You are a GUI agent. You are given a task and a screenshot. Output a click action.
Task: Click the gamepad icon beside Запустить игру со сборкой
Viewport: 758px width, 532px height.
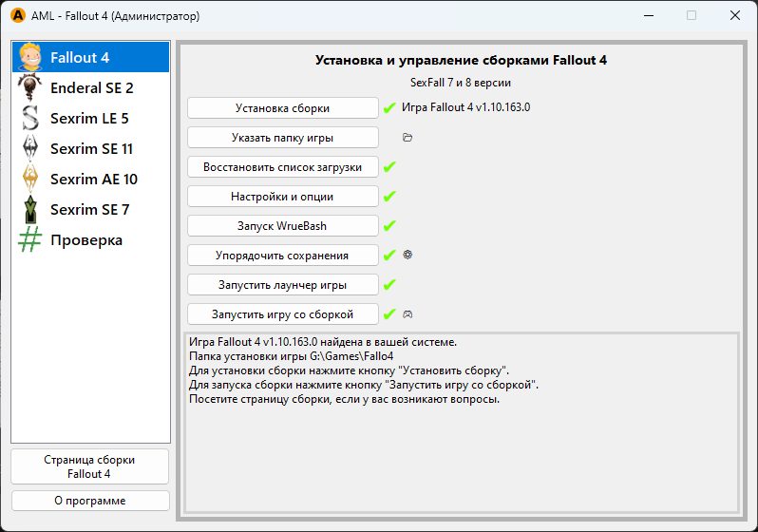tap(407, 313)
